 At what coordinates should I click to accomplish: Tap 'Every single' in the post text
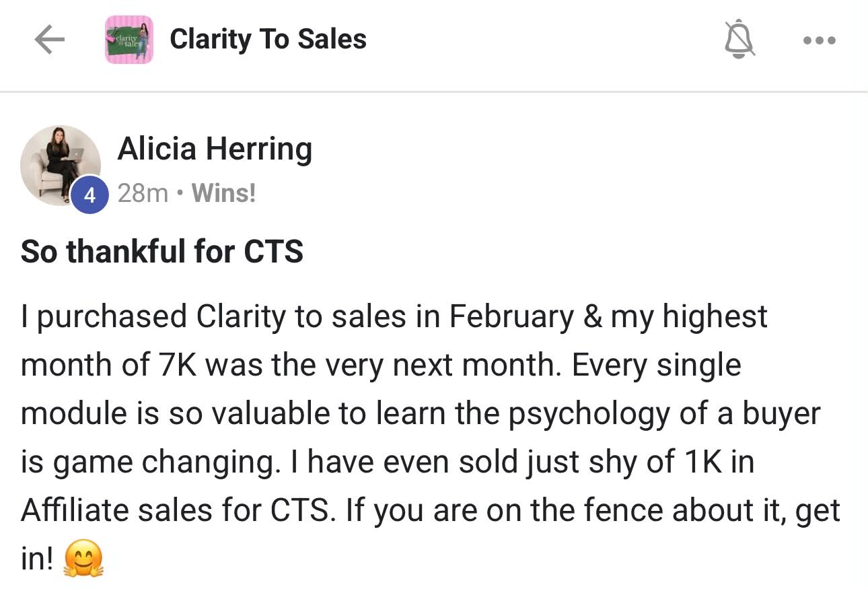[656, 366]
